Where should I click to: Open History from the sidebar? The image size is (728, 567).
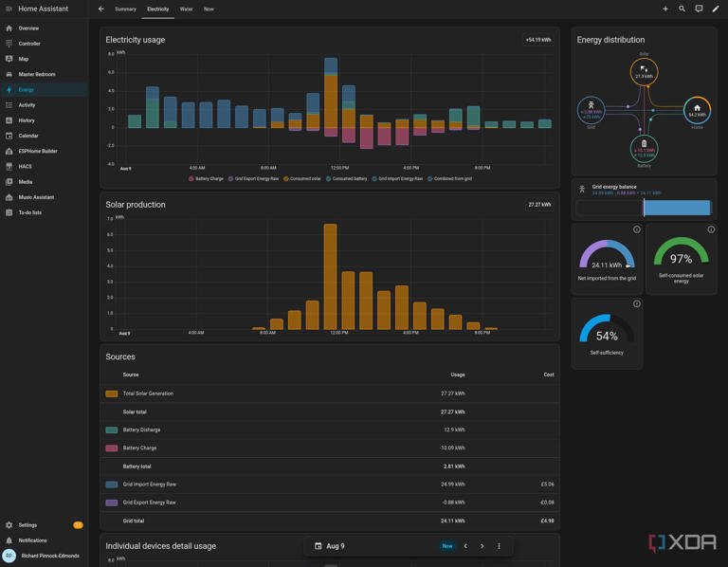click(45, 120)
